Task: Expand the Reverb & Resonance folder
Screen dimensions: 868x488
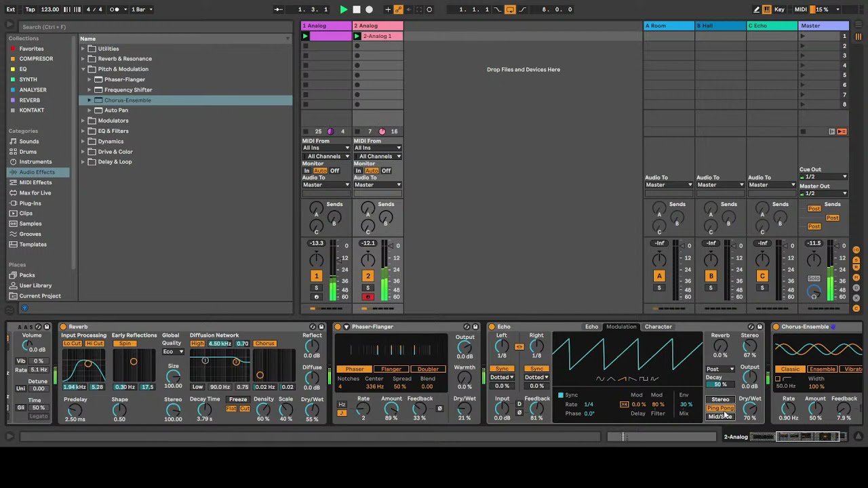Action: [83, 59]
